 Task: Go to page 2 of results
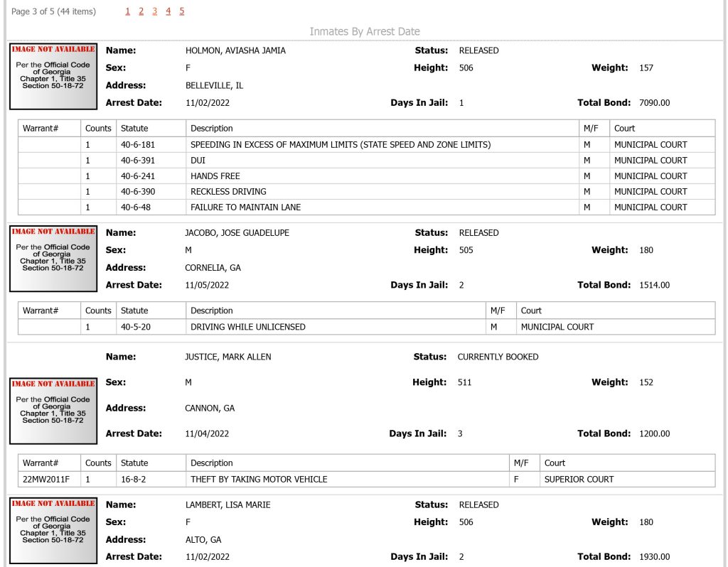click(x=141, y=11)
